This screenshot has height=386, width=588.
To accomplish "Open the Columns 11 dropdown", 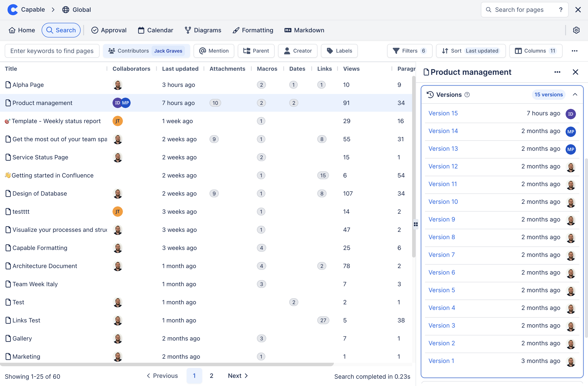I will click(x=536, y=51).
